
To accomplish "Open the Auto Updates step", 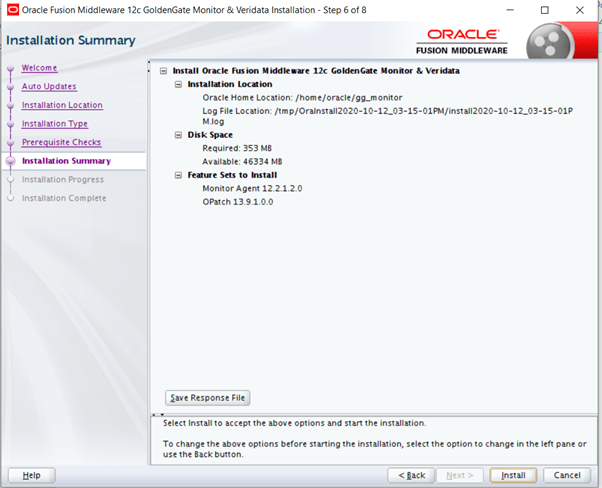I will pyautogui.click(x=49, y=87).
